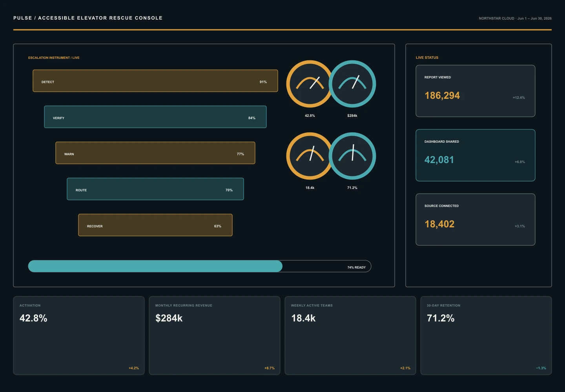Click the Pulse console header title
This screenshot has width=565, height=392.
[x=88, y=18]
